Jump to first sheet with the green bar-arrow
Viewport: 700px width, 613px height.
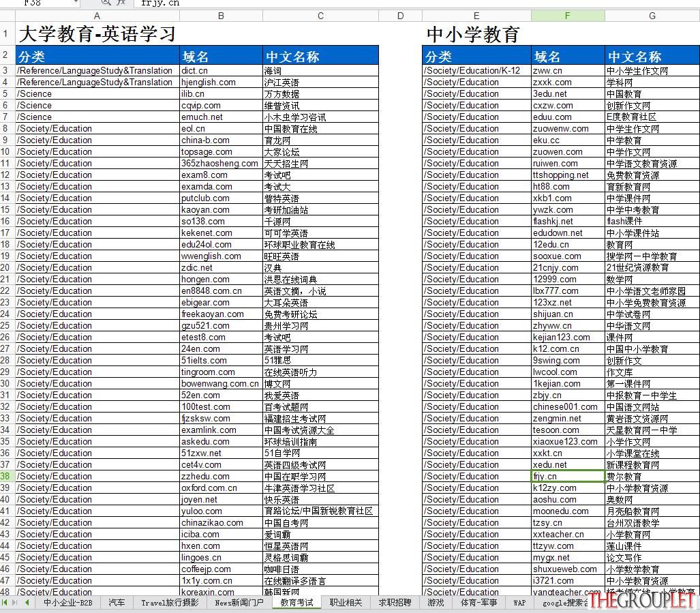tap(5, 603)
